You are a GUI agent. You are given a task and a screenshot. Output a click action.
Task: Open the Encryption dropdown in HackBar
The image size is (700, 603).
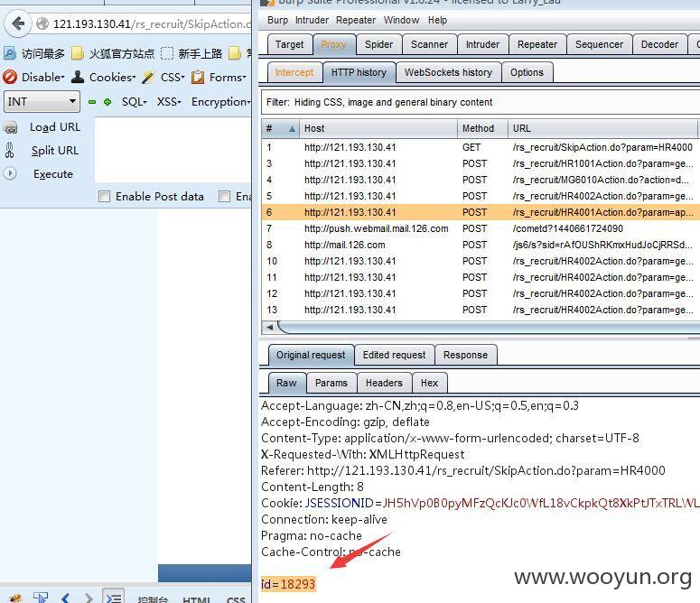tap(220, 102)
